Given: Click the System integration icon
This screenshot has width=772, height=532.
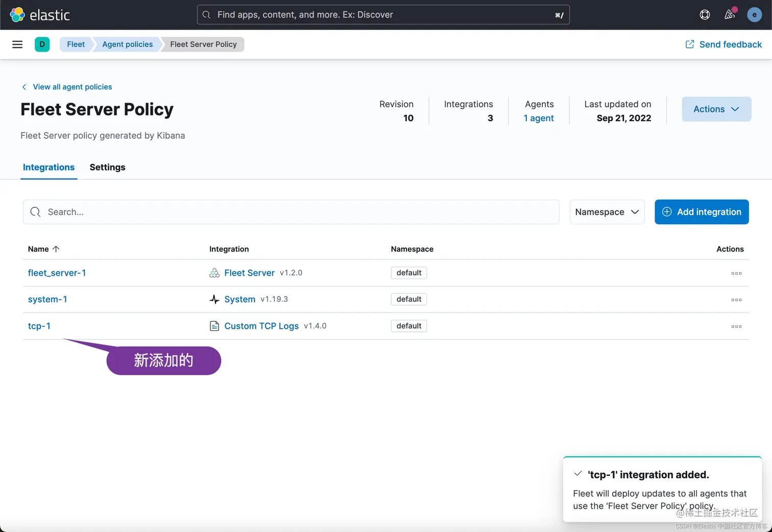Looking at the screenshot, I should (214, 299).
